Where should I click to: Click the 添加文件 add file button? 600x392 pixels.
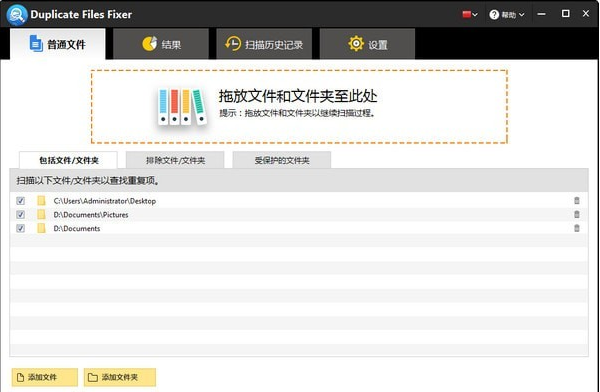click(x=45, y=377)
